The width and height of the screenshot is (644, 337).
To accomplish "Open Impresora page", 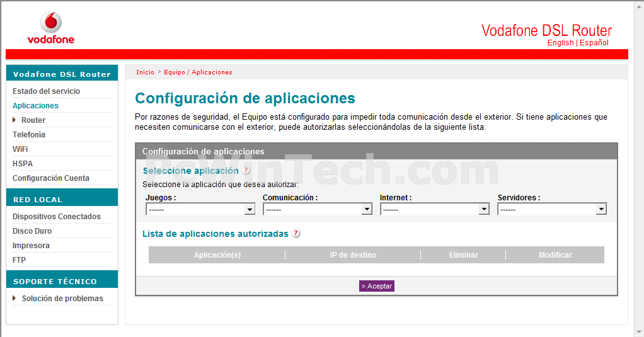I will 32,246.
